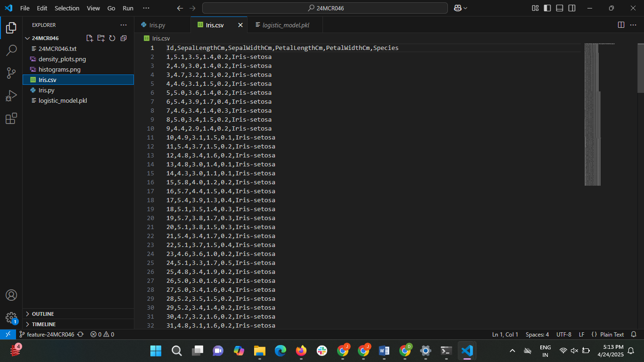644x362 pixels.
Task: Open Microsoft Word from taskbar
Action: (384, 351)
